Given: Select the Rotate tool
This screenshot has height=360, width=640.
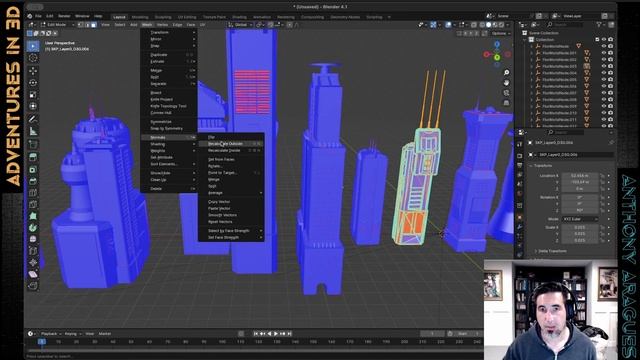Looking at the screenshot, I should [x=33, y=83].
